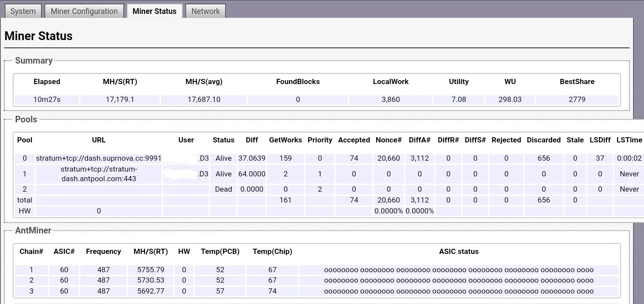Viewport: 644px width, 304px height.
Task: Open the Network tab
Action: click(206, 11)
